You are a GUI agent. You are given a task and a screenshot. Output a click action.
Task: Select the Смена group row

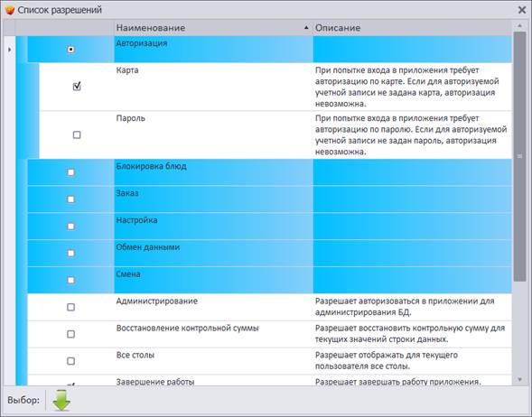pos(269,280)
